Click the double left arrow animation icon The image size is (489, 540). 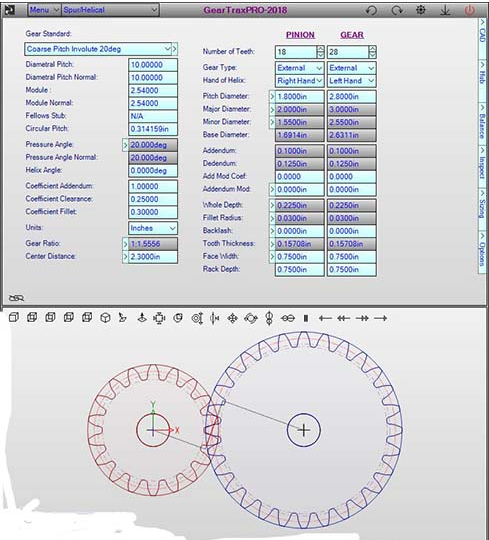[x=343, y=318]
